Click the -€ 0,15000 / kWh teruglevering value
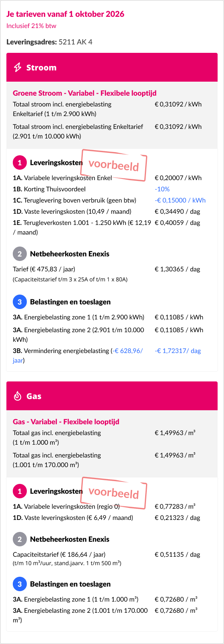Viewport: 224px width, 644px height. click(x=180, y=200)
